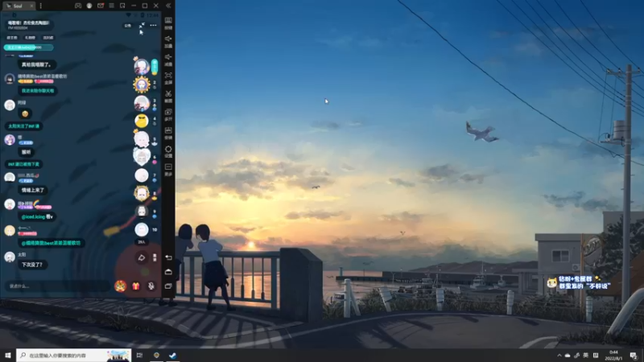Enter fullscreen from the emulator sidebar
644x362 pixels.
pos(168,77)
